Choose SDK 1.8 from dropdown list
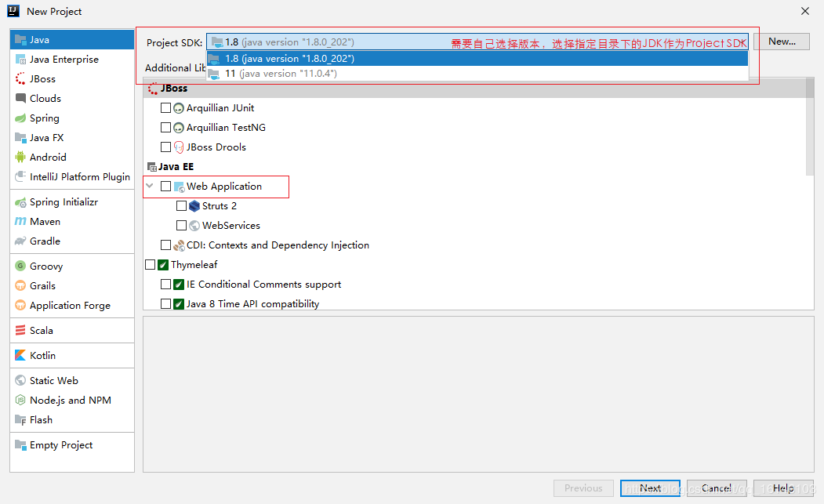The width and height of the screenshot is (824, 504). 477,58
